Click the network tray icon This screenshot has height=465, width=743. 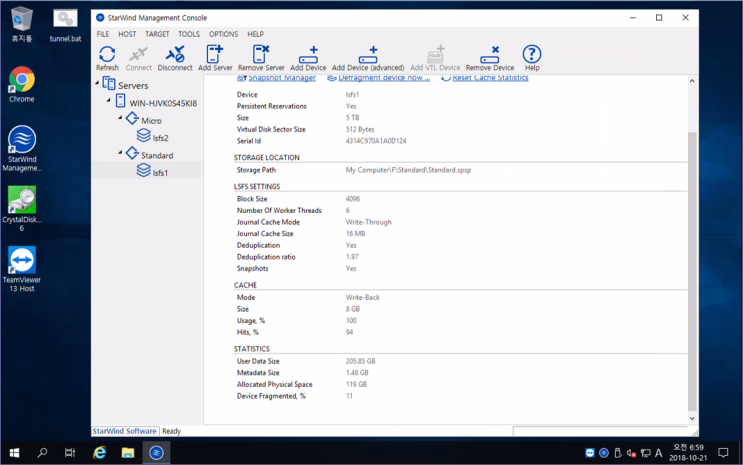pyautogui.click(x=645, y=453)
